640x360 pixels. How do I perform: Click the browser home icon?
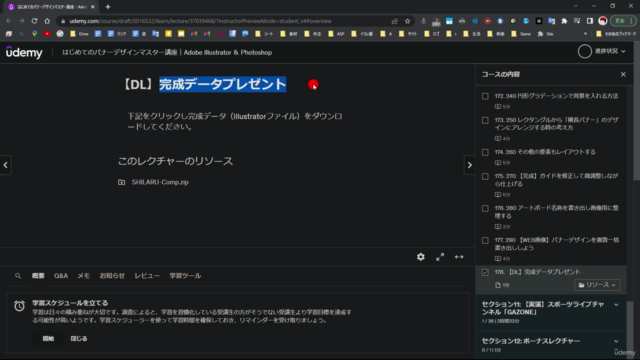(47, 21)
